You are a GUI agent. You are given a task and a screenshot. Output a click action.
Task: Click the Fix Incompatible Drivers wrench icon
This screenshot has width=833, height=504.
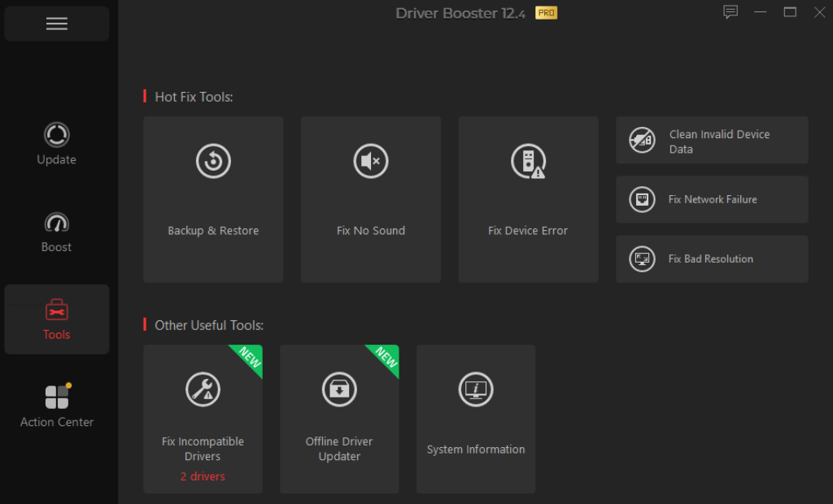[203, 389]
